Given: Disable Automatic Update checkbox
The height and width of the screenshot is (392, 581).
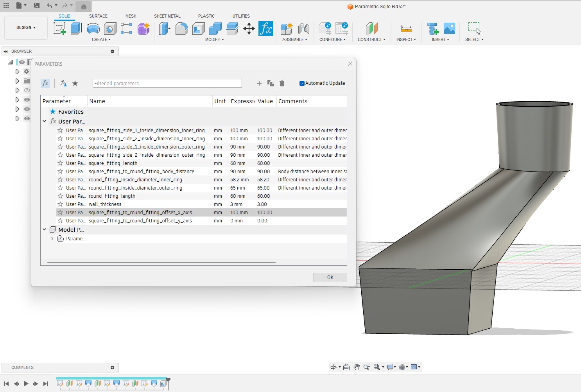Looking at the screenshot, I should [302, 83].
